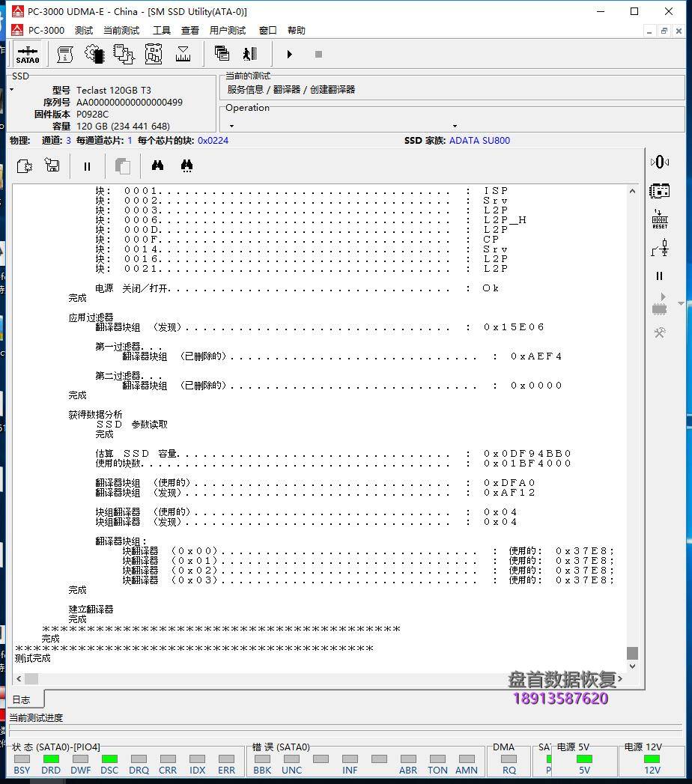Click the SATA0 port selector icon
The width and height of the screenshot is (692, 784).
pyautogui.click(x=28, y=54)
